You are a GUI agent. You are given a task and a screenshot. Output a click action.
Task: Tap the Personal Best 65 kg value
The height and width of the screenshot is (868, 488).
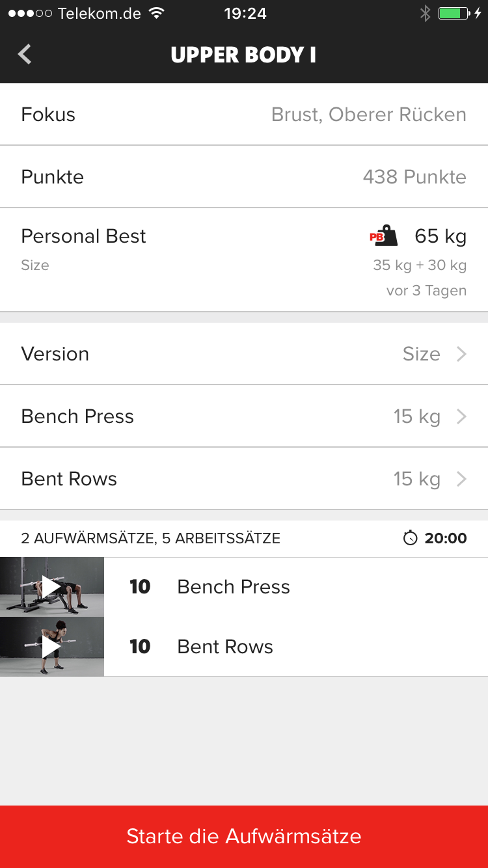(441, 236)
